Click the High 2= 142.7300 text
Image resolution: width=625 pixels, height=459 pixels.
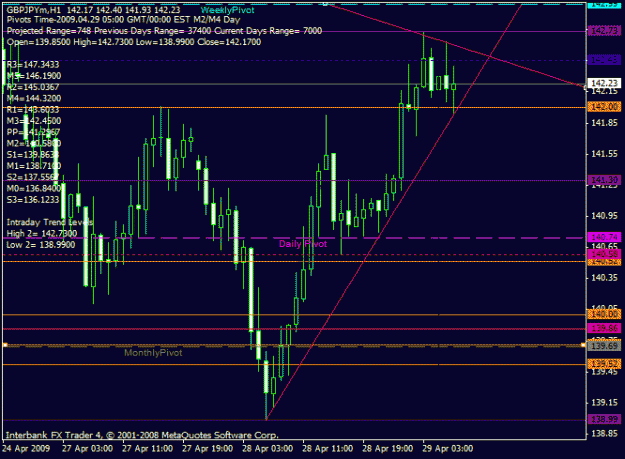coord(41,233)
